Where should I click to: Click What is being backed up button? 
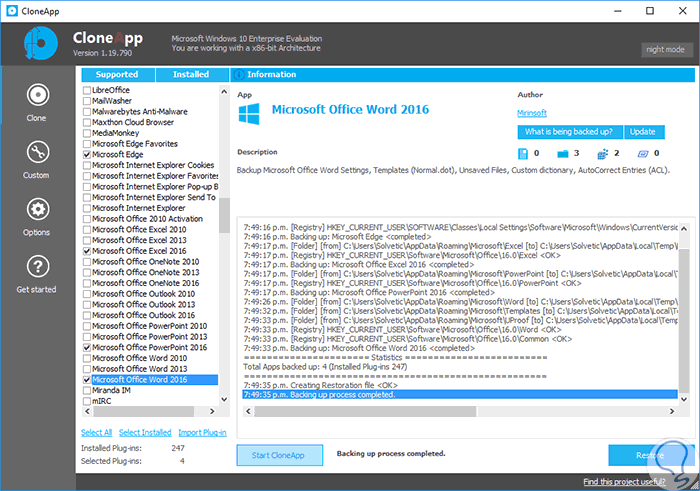(570, 132)
